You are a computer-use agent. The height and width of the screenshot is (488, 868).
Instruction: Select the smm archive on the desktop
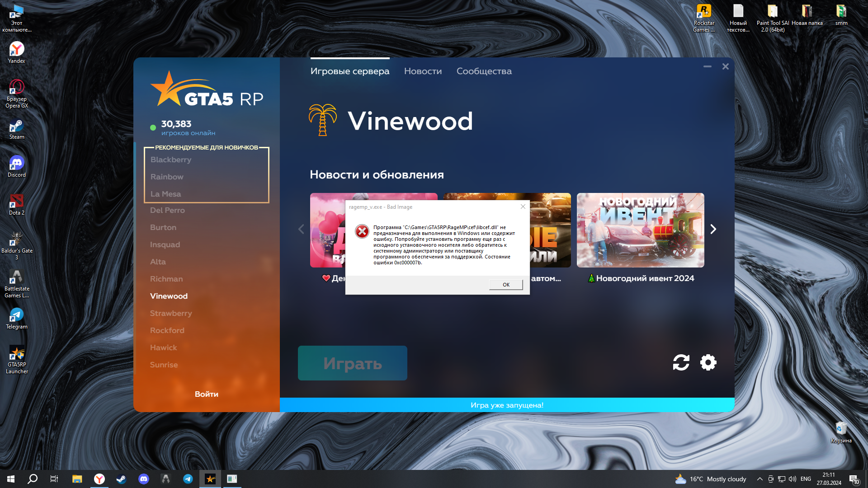tap(841, 15)
